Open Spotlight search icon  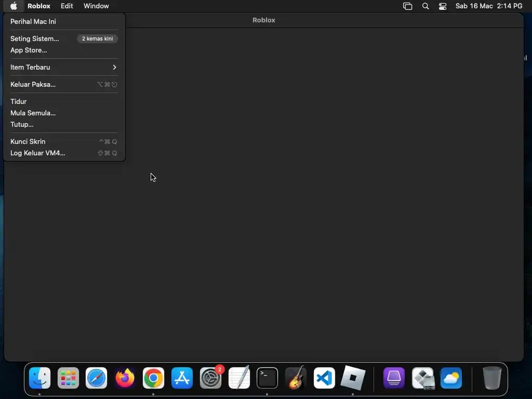tap(425, 6)
